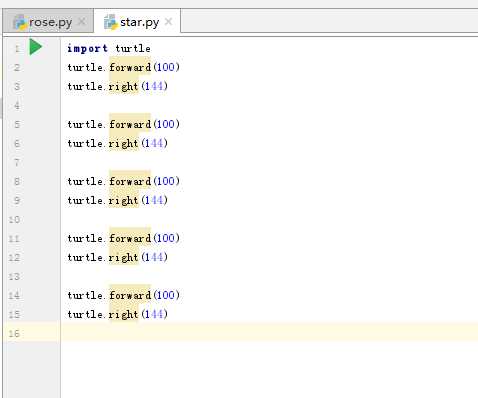
Task: Click turtle.forward(100) on line 8
Action: (x=123, y=181)
